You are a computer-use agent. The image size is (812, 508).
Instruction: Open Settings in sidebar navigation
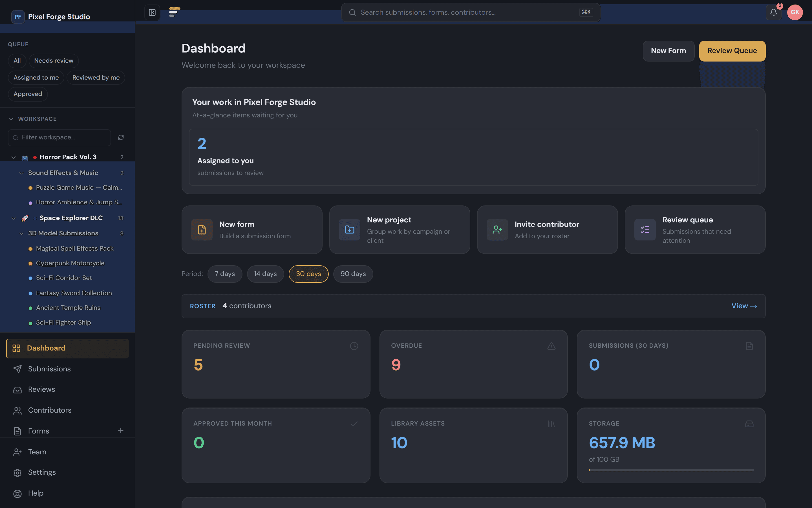tap(67, 472)
